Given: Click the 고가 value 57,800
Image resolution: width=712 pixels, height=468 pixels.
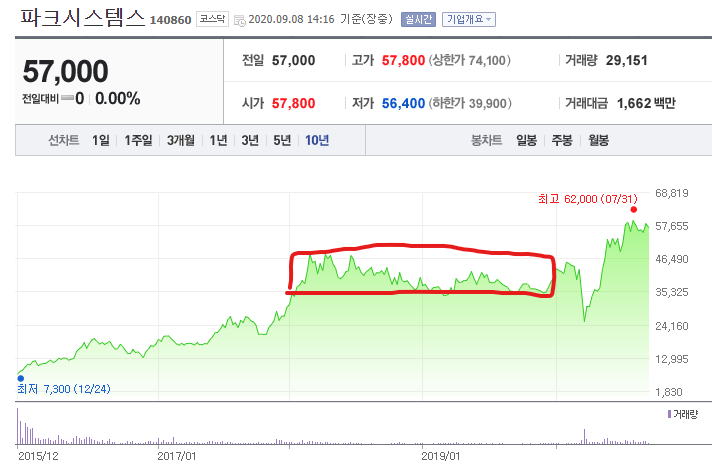Looking at the screenshot, I should (403, 60).
